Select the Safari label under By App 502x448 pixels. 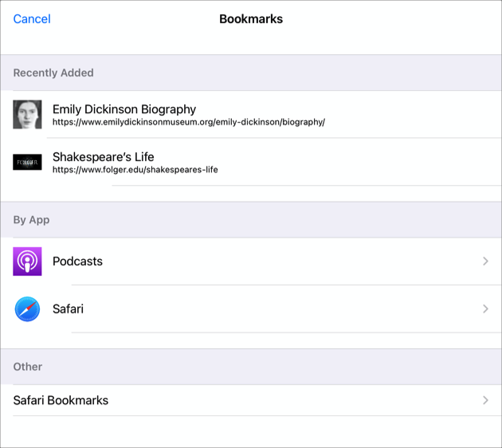coord(68,309)
